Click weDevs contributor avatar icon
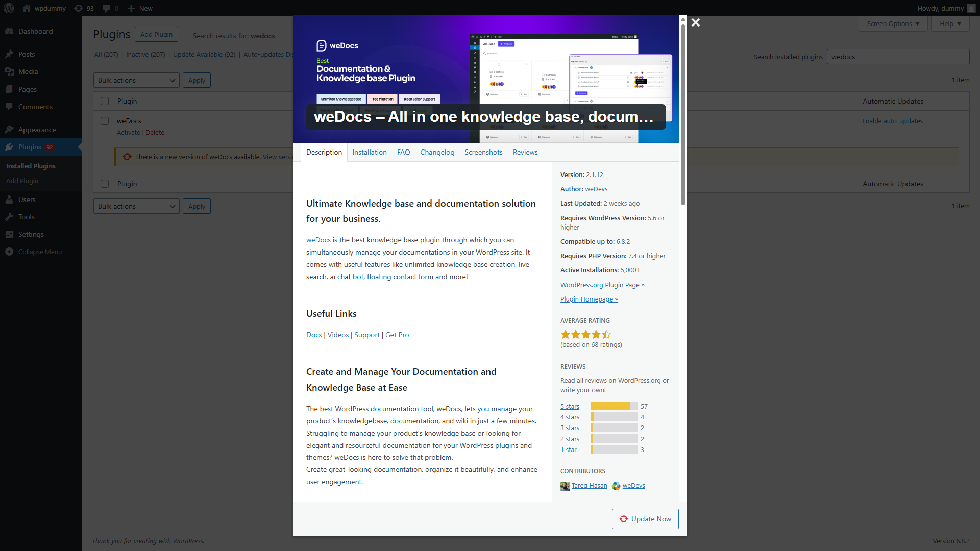The height and width of the screenshot is (551, 980). click(616, 486)
